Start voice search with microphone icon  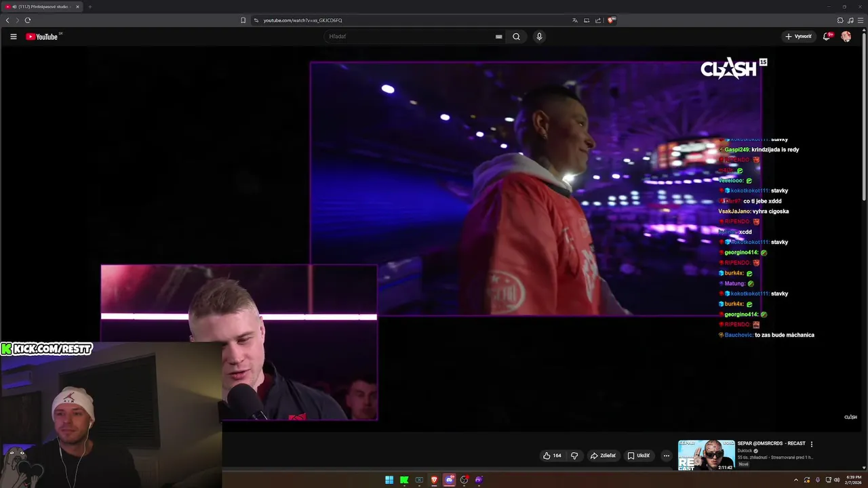tap(539, 37)
